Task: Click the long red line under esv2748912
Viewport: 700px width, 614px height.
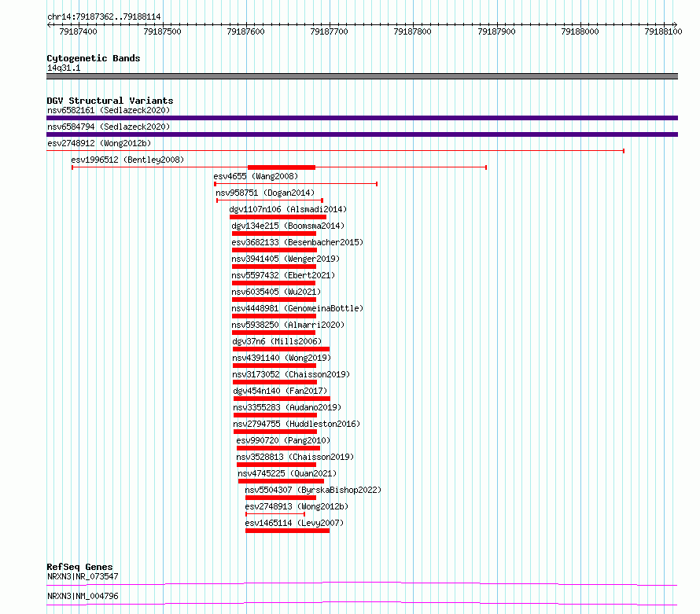Action: click(x=335, y=151)
